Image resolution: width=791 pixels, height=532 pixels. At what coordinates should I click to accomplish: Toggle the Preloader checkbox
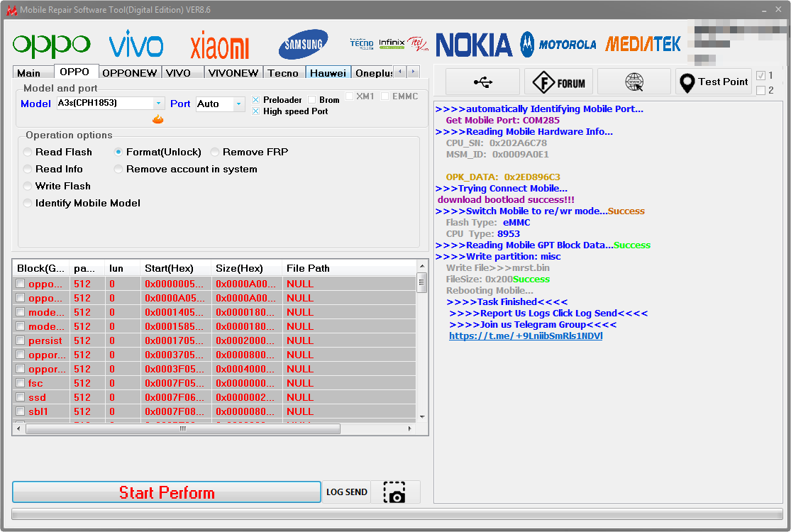(x=256, y=100)
